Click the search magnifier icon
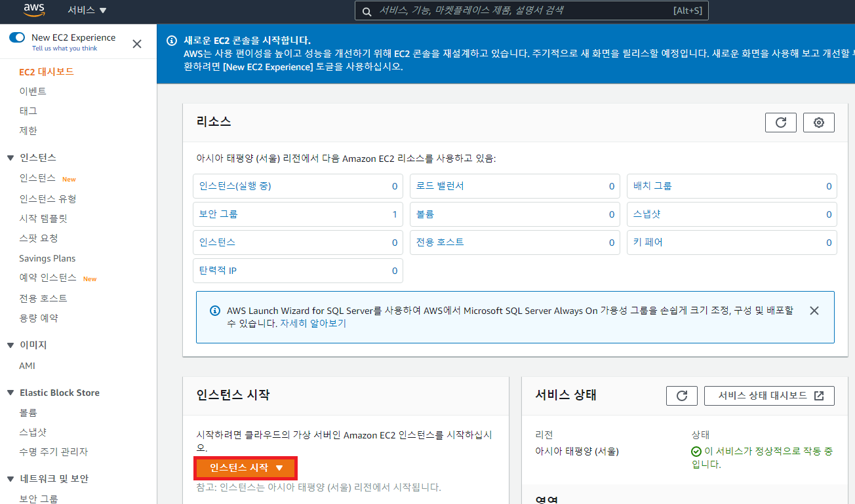855x504 pixels. (x=367, y=11)
